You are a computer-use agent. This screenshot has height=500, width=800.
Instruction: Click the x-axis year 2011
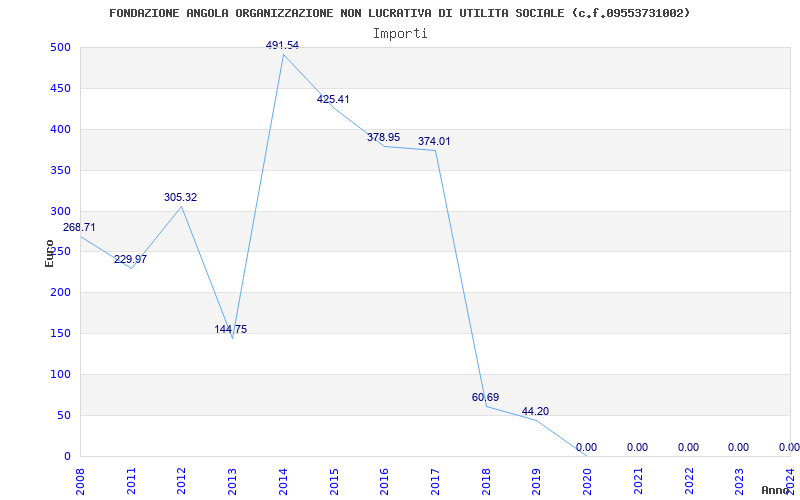132,481
